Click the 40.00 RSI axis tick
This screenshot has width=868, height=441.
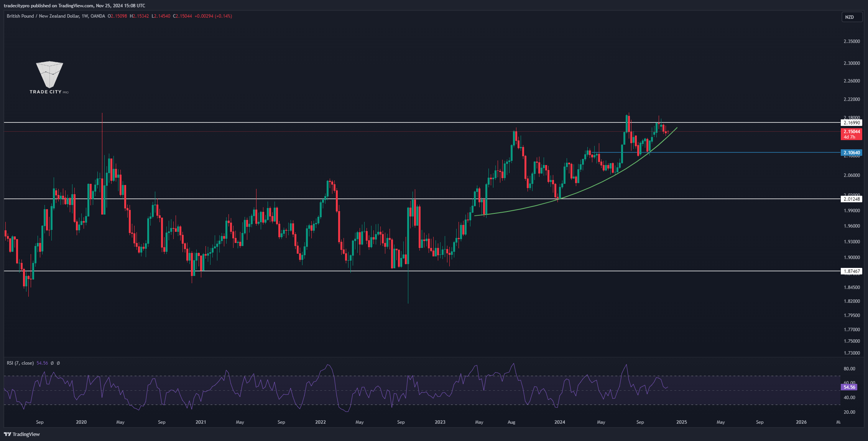click(849, 398)
